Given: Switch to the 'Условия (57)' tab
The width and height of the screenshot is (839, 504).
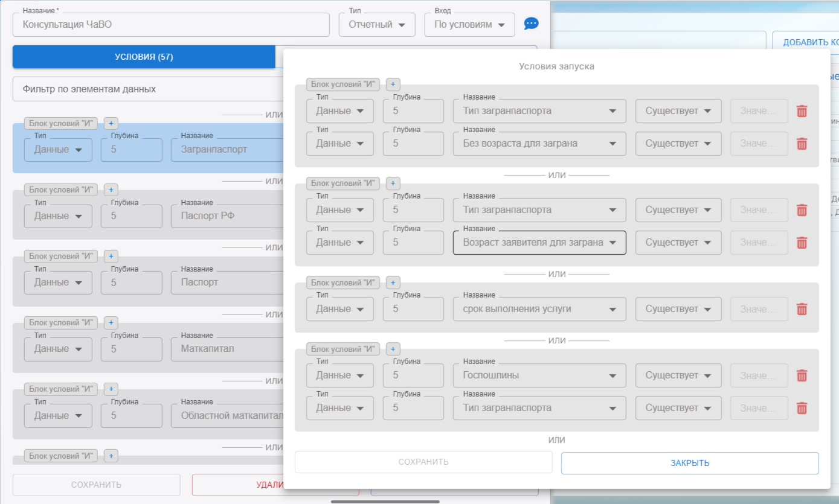Looking at the screenshot, I should (144, 57).
